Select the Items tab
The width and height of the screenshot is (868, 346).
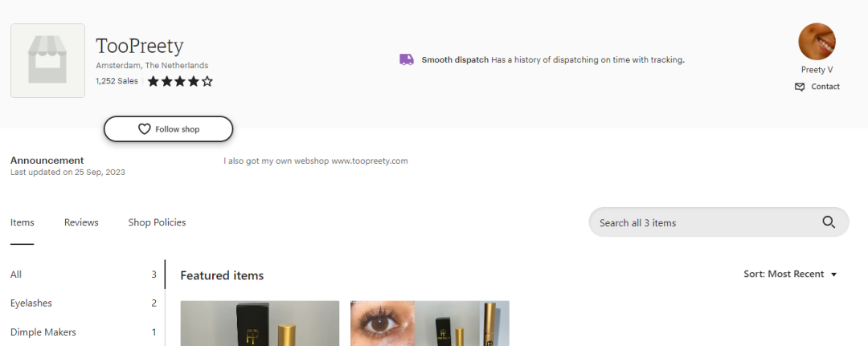[x=23, y=222]
